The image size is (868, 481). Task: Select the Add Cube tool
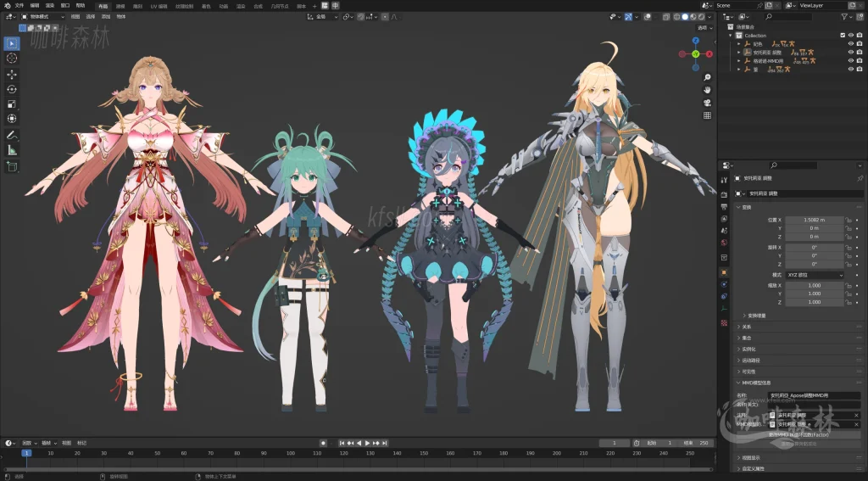[x=12, y=166]
